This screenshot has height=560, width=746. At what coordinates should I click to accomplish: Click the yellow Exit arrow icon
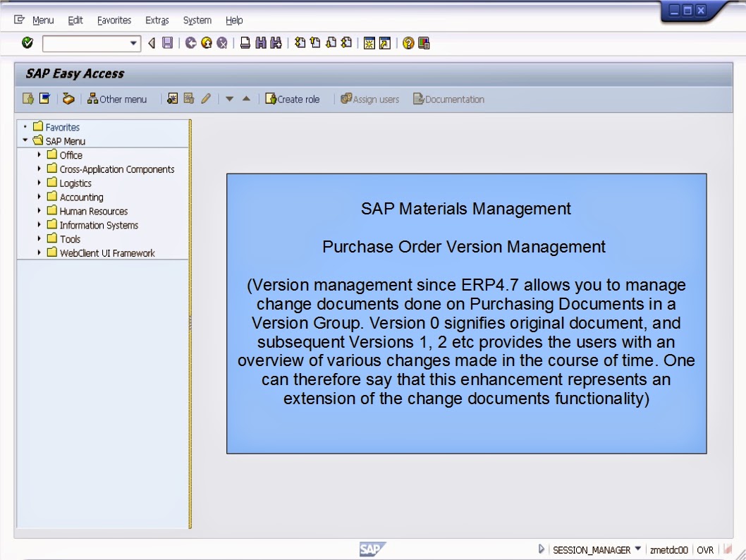click(207, 43)
